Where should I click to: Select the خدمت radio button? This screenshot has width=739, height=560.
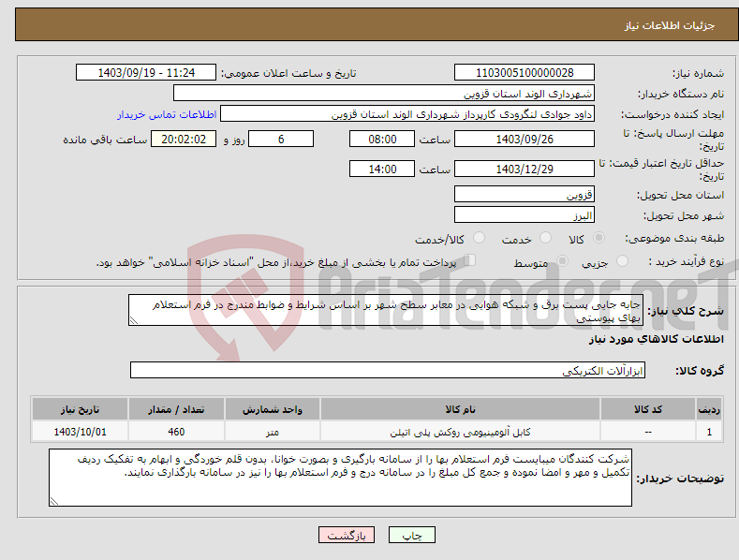pos(545,238)
